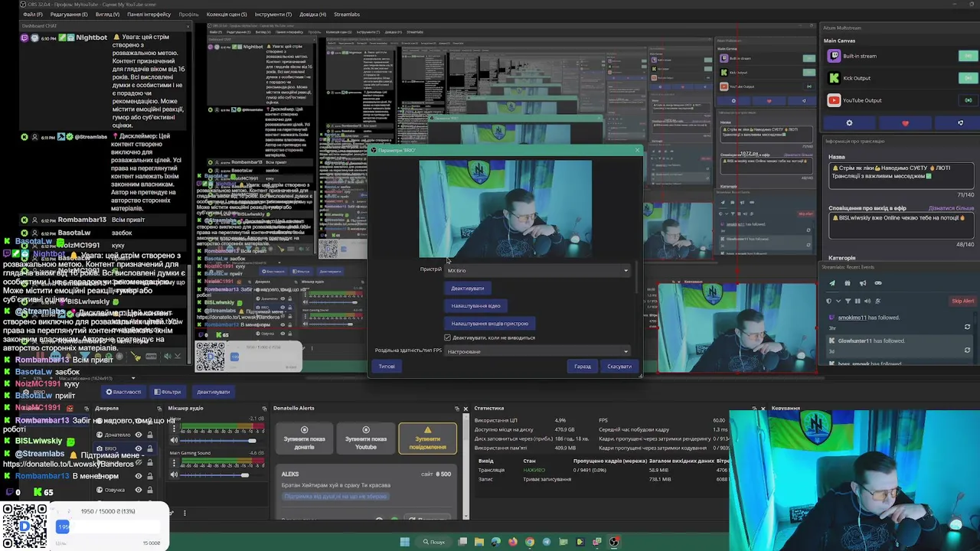Toggle YouTube Output switch
980x551 pixels.
pos(968,100)
